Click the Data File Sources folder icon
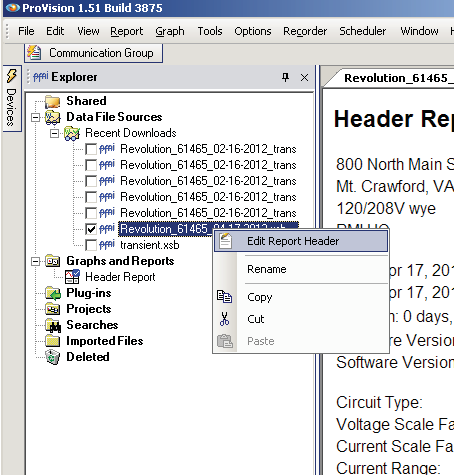454x475 pixels. pyautogui.click(x=53, y=117)
